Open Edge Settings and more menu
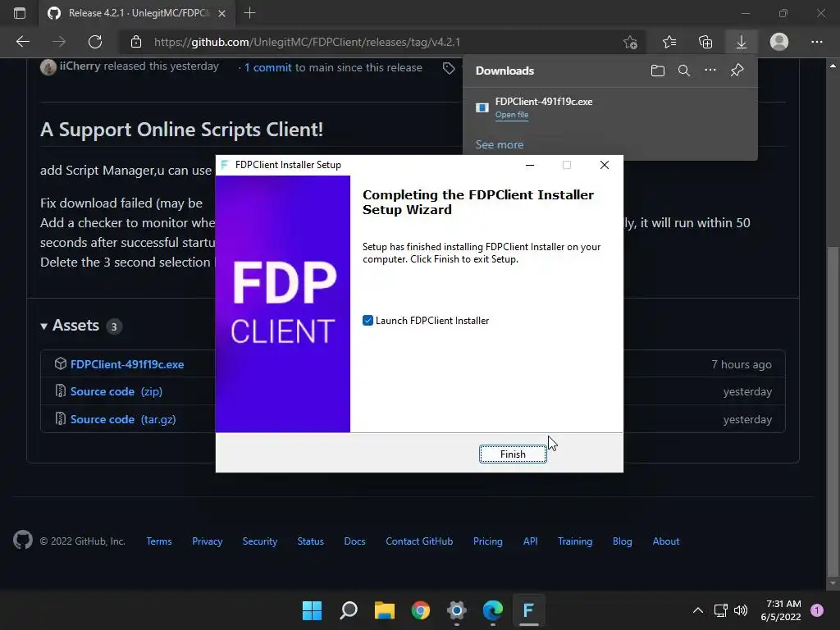This screenshot has width=840, height=630. pos(816,42)
